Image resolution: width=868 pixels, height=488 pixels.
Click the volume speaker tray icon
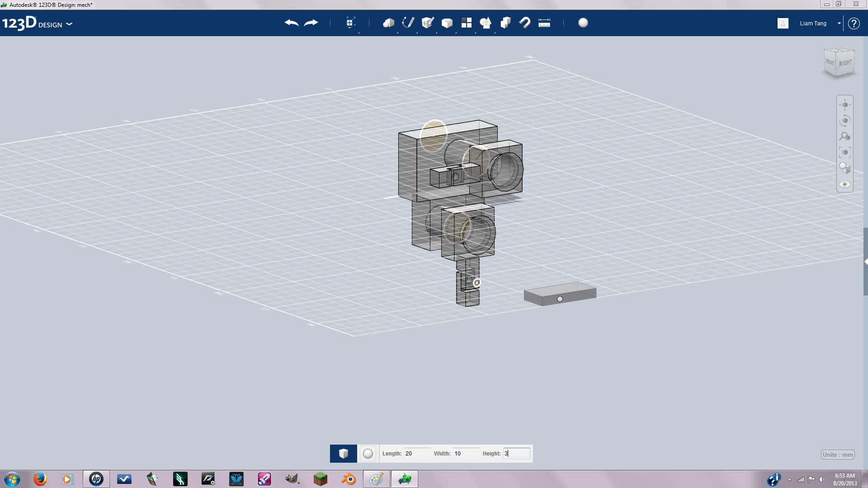click(822, 479)
